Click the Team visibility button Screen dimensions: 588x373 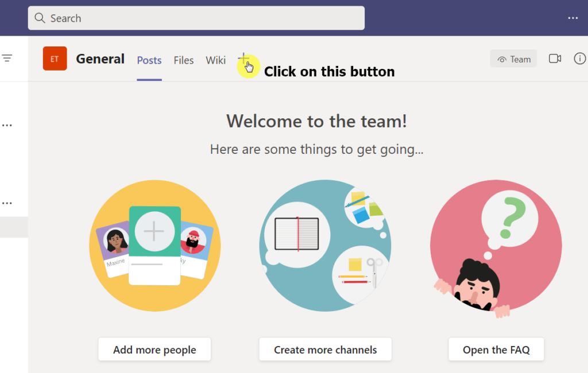pyautogui.click(x=513, y=59)
